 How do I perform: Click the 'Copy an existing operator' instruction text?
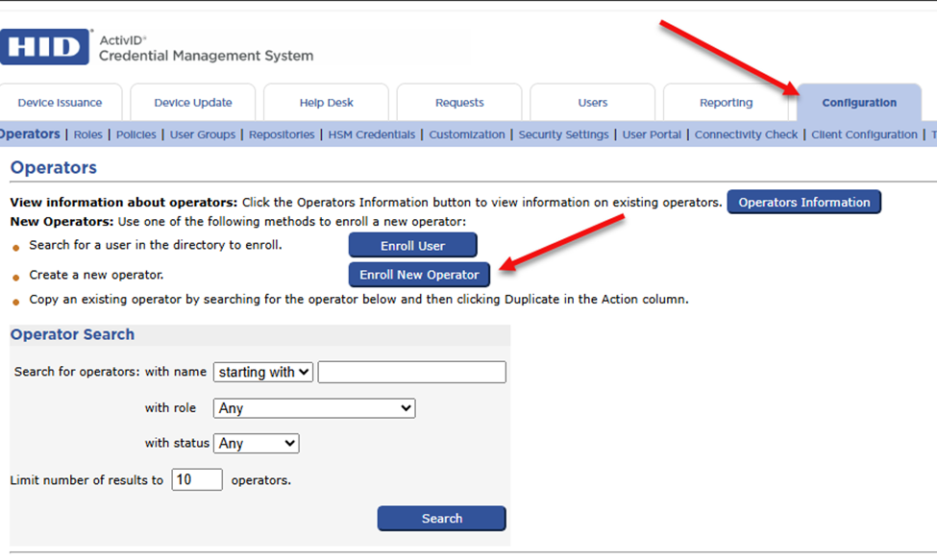(x=358, y=299)
